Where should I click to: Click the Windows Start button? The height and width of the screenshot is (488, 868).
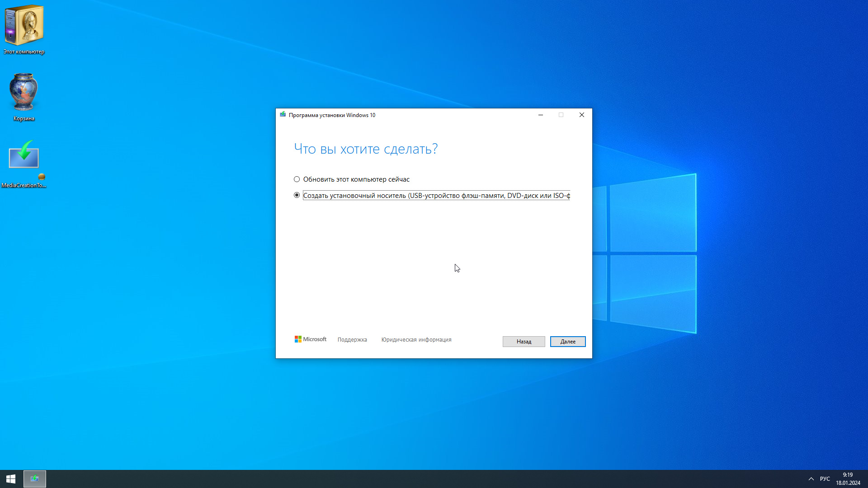11,479
